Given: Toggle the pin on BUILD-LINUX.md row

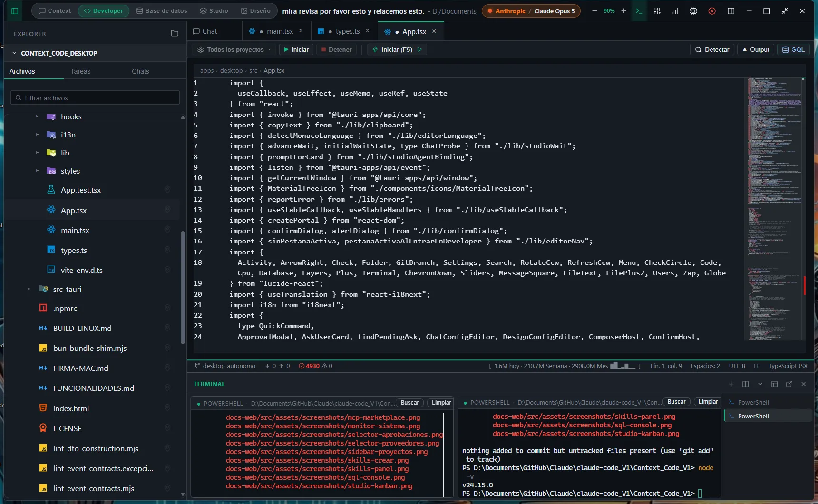Looking at the screenshot, I should click(x=167, y=328).
